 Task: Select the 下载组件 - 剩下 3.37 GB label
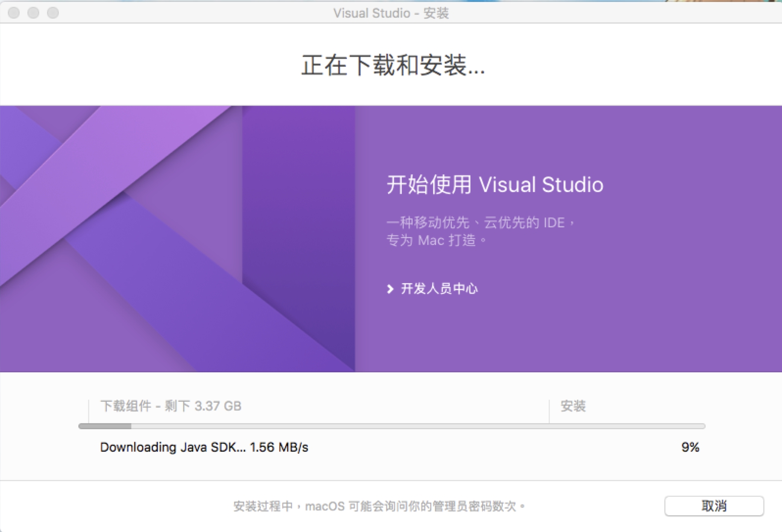171,406
